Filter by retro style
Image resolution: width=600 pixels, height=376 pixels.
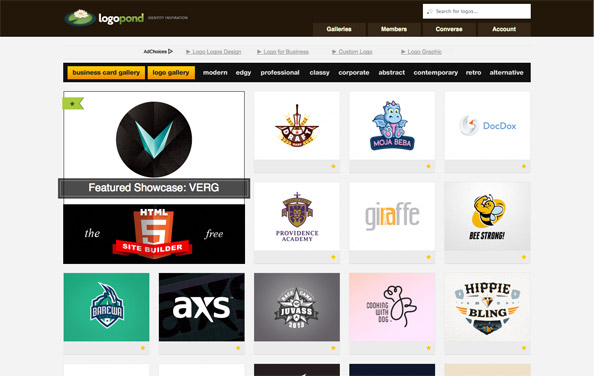(x=473, y=73)
